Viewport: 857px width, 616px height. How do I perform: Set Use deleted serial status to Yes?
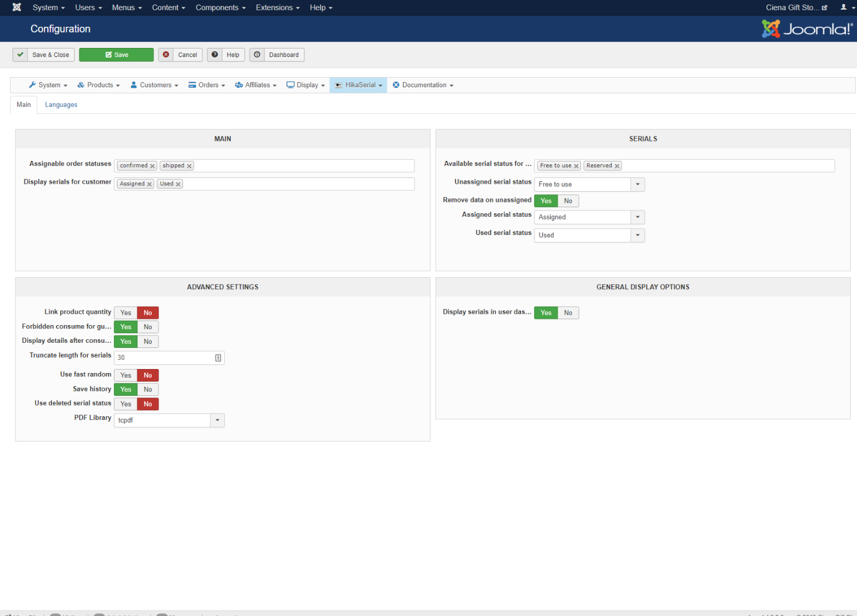coord(126,404)
